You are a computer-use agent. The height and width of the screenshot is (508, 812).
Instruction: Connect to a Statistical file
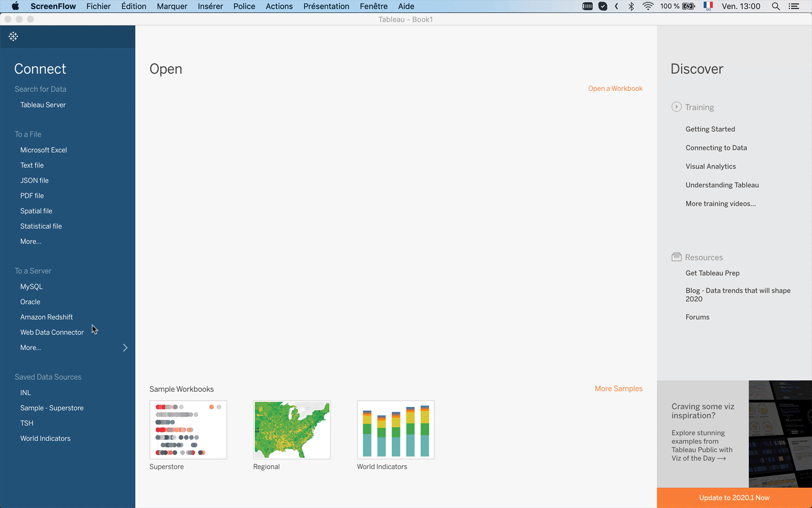(41, 226)
